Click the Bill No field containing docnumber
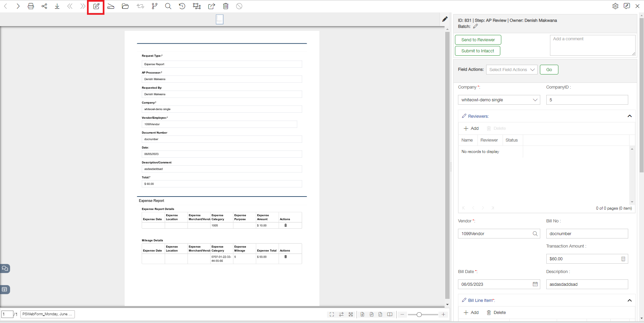Image resolution: width=644 pixels, height=323 pixels. click(587, 234)
